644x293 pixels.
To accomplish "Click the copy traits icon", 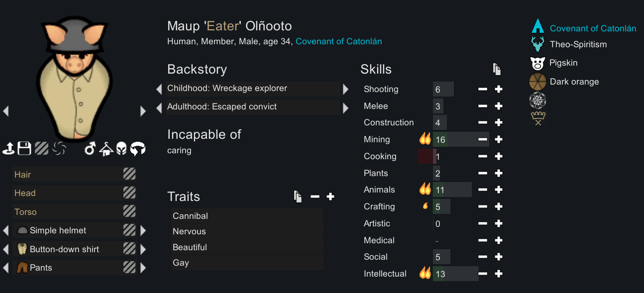I will pyautogui.click(x=298, y=196).
